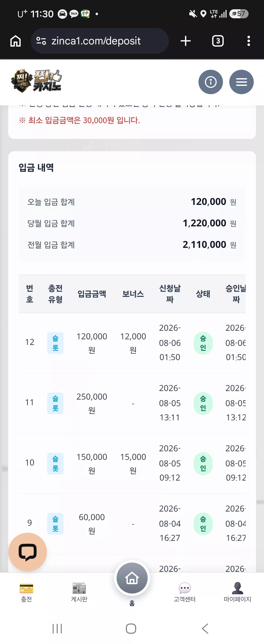Go to 충전 tab
Screen dimensions: 264x644
(26, 593)
